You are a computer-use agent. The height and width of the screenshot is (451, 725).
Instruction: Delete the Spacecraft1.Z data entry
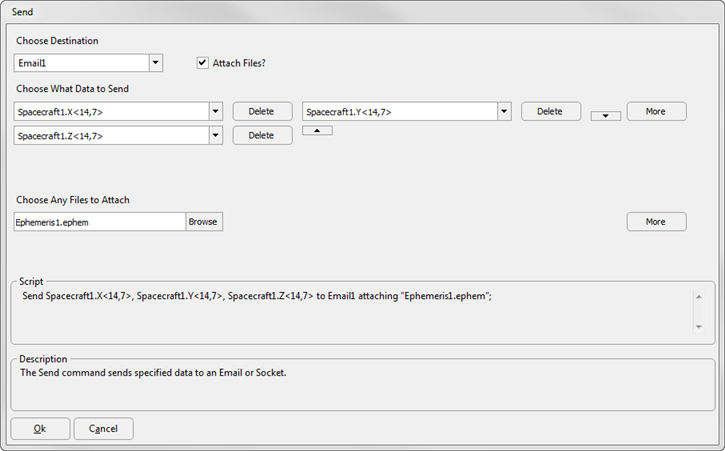tap(262, 136)
